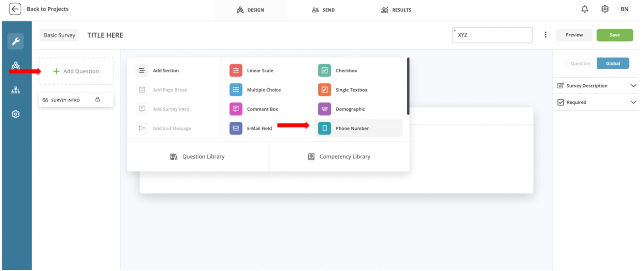The image size is (644, 271).
Task: Open the hierarchy sidebar icon
Action: [16, 90]
